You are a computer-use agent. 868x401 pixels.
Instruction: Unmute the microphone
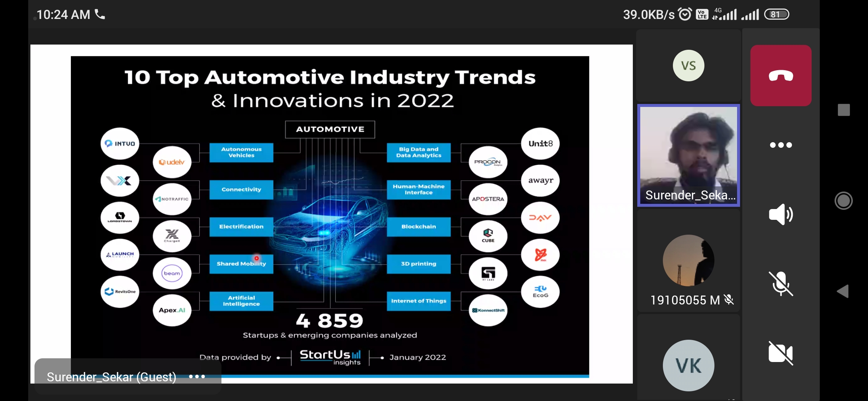780,284
